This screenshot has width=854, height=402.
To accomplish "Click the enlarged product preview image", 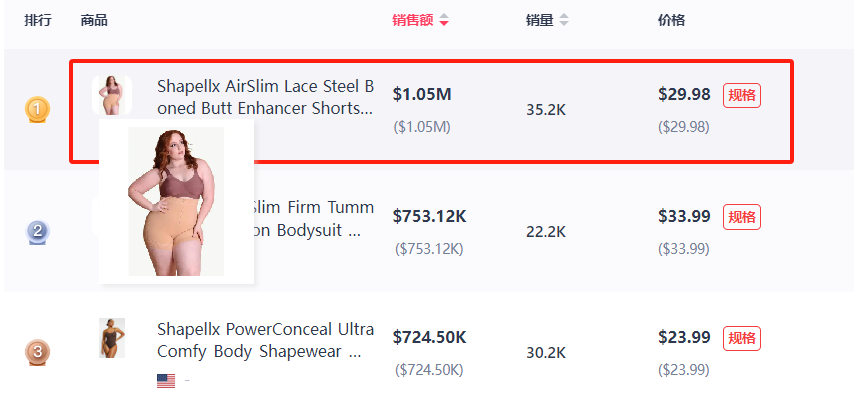I will [176, 201].
